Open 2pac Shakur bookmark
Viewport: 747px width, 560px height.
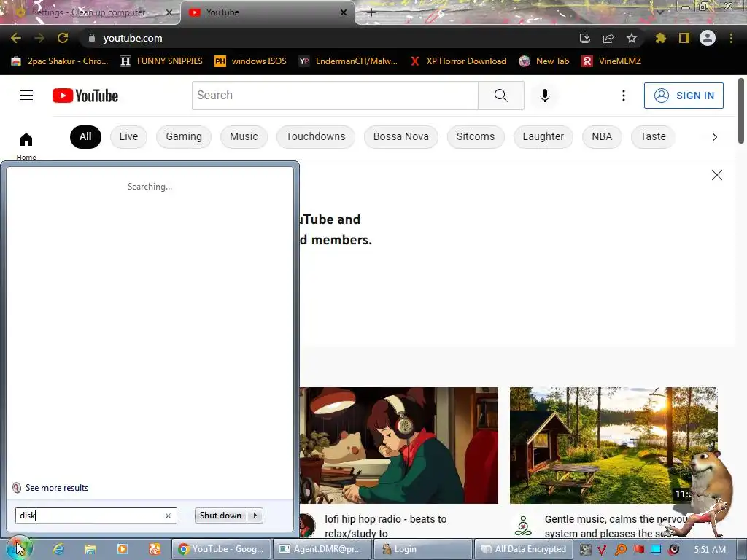coord(60,61)
